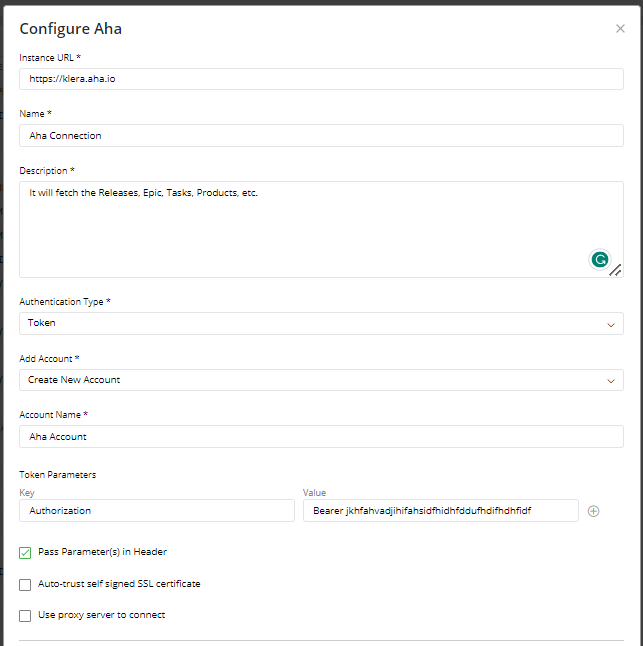The width and height of the screenshot is (643, 646).
Task: Select the Account Name input field
Action: point(321,437)
